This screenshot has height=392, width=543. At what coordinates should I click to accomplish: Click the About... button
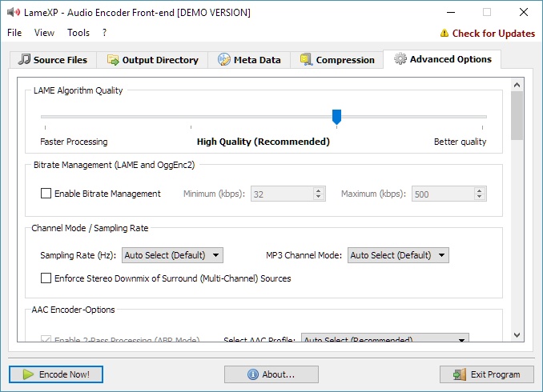point(271,374)
